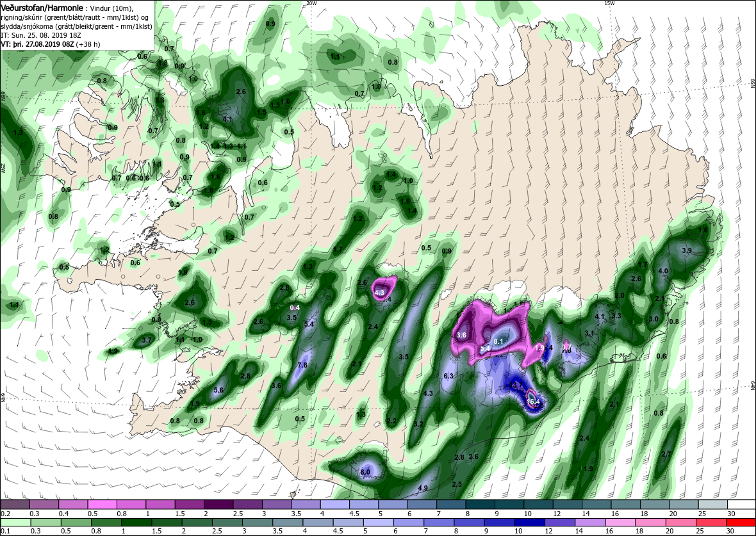The image size is (756, 536).
Task: Click the 3.9 value in east fjords
Action: pyautogui.click(x=687, y=250)
